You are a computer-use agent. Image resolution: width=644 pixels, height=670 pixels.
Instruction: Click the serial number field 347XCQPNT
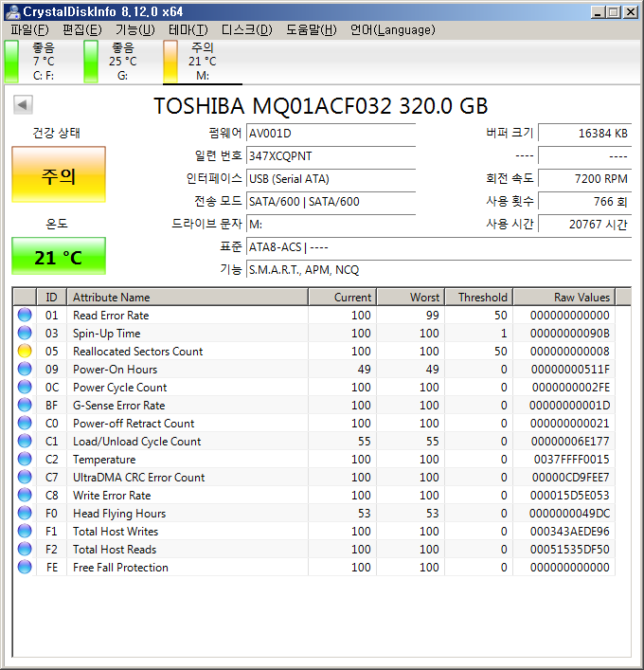tap(330, 155)
